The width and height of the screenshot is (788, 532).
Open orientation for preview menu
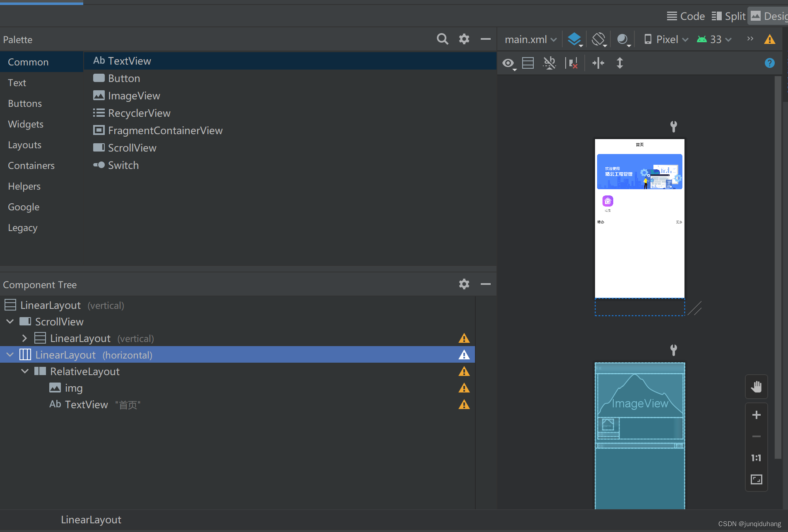(x=599, y=39)
